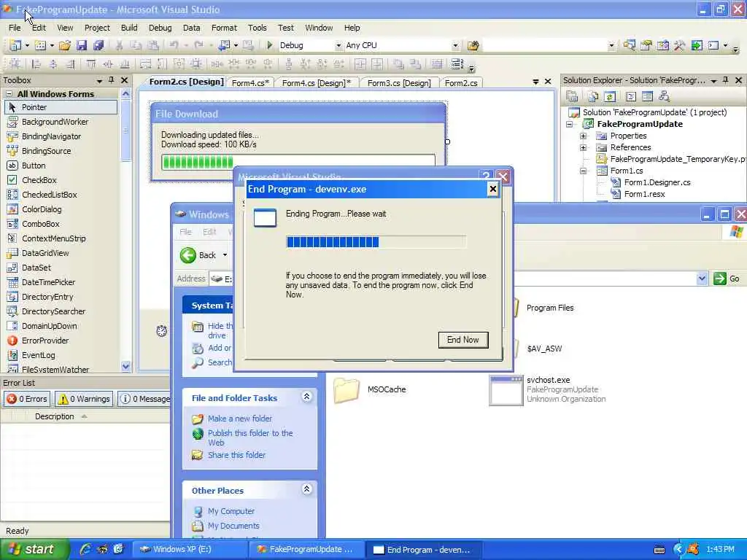Click the Open File toolbar icon
The width and height of the screenshot is (747, 560).
[65, 45]
